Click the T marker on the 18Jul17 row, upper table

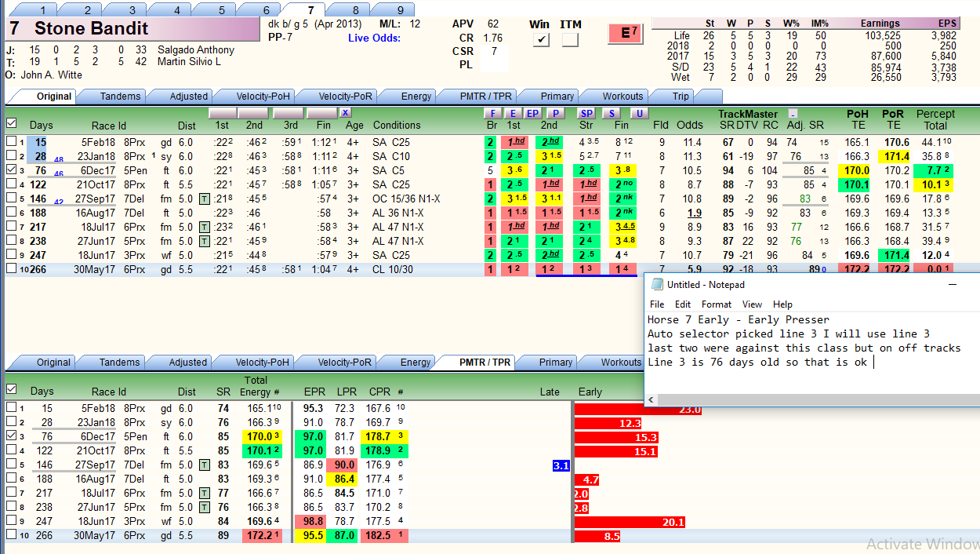coord(203,227)
